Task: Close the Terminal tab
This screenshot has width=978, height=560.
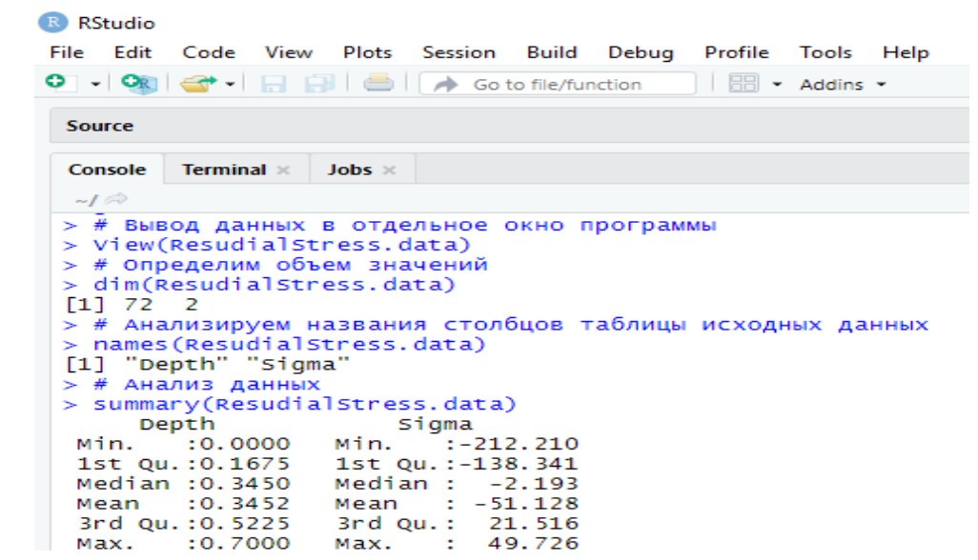Action: point(282,170)
